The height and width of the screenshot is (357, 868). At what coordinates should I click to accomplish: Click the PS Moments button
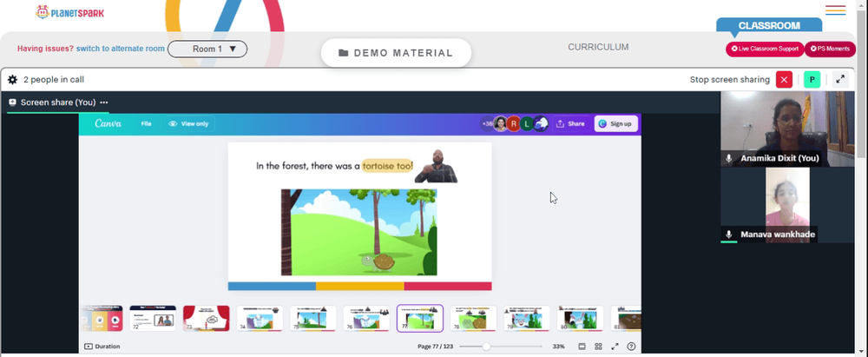tap(830, 49)
